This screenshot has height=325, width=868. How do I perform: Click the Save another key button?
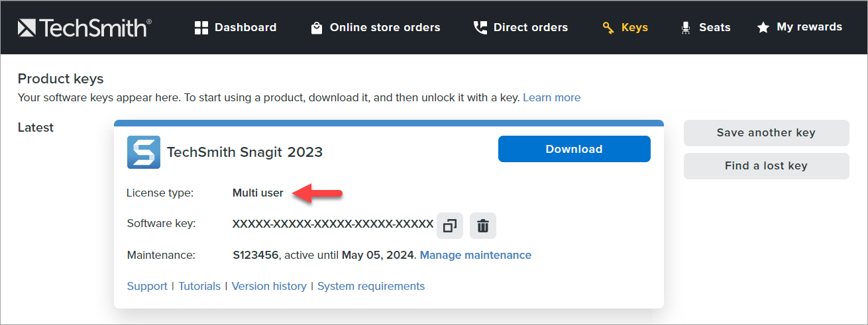click(766, 132)
